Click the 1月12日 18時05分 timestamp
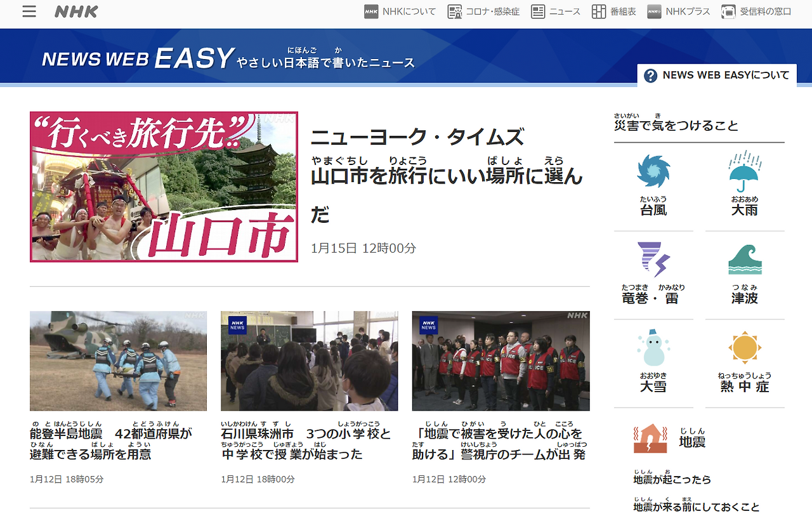The width and height of the screenshot is (812, 523). tap(67, 479)
